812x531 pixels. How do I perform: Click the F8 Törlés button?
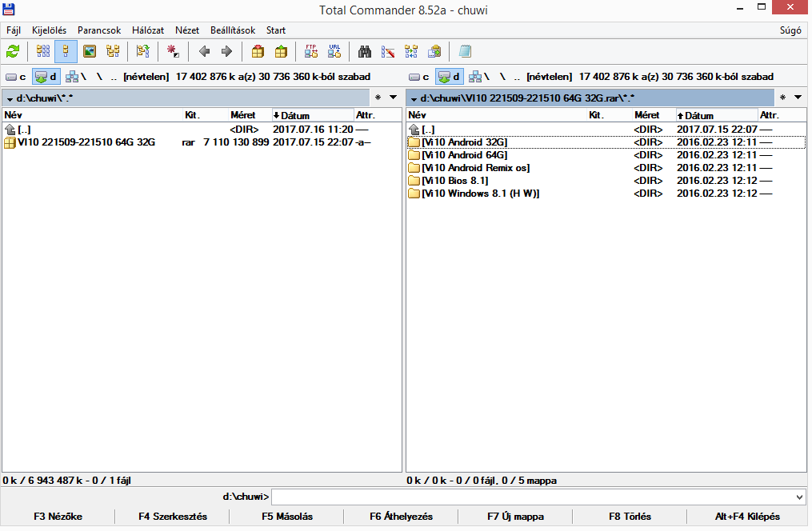tap(630, 517)
